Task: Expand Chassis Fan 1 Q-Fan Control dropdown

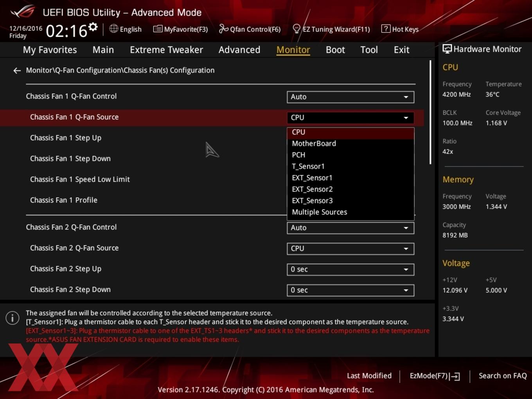Action: click(350, 97)
